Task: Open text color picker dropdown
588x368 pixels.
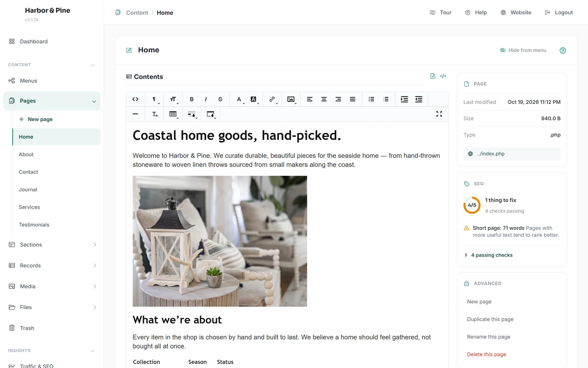Action: [x=240, y=99]
